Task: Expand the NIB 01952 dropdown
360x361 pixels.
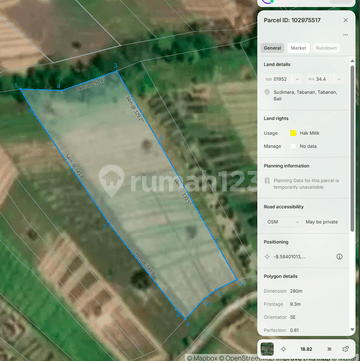Action: tap(297, 79)
